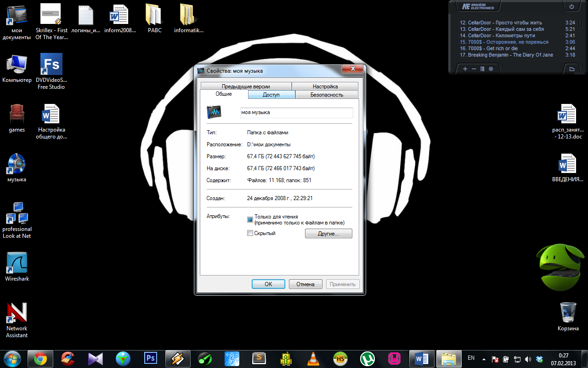Select the РАВС folder on the desktop
Viewport: 588px width, 368px height.
154,18
